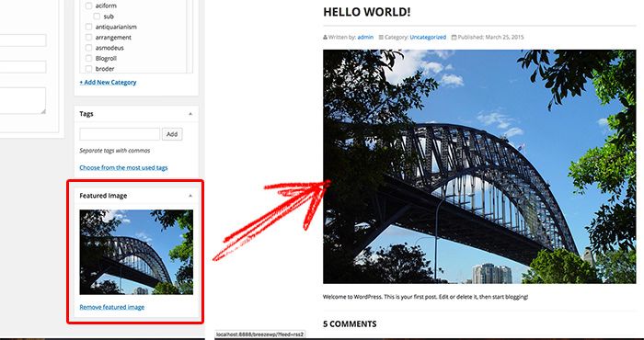The width and height of the screenshot is (644, 340).
Task: Check the aciform category checkbox
Action: point(88,6)
